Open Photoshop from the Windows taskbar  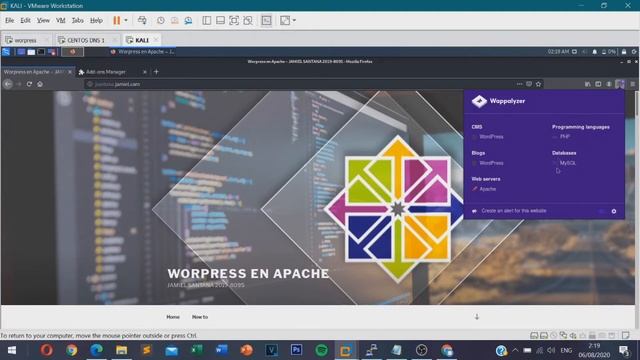(296, 350)
